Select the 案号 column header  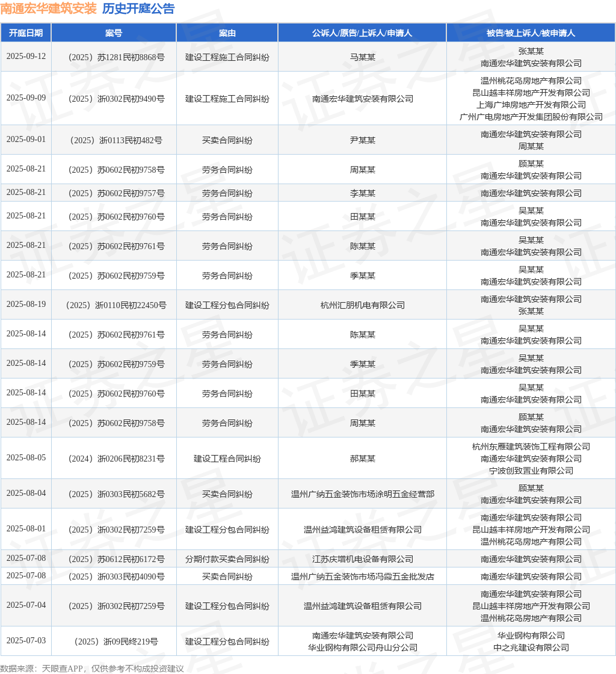[114, 33]
